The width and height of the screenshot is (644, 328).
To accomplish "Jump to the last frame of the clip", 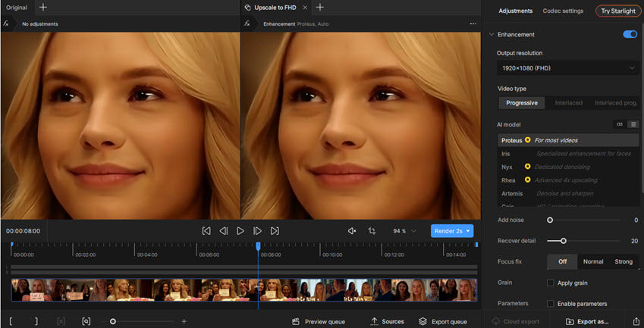I will (x=275, y=231).
